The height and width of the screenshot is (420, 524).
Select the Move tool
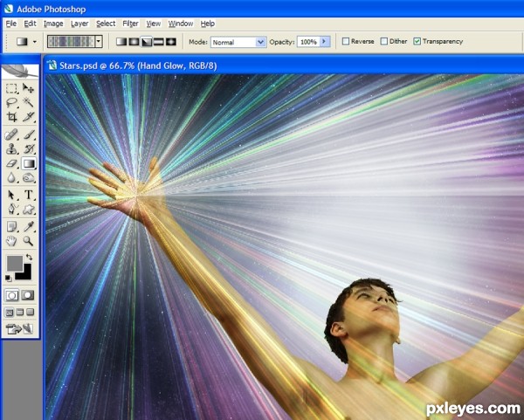click(29, 88)
